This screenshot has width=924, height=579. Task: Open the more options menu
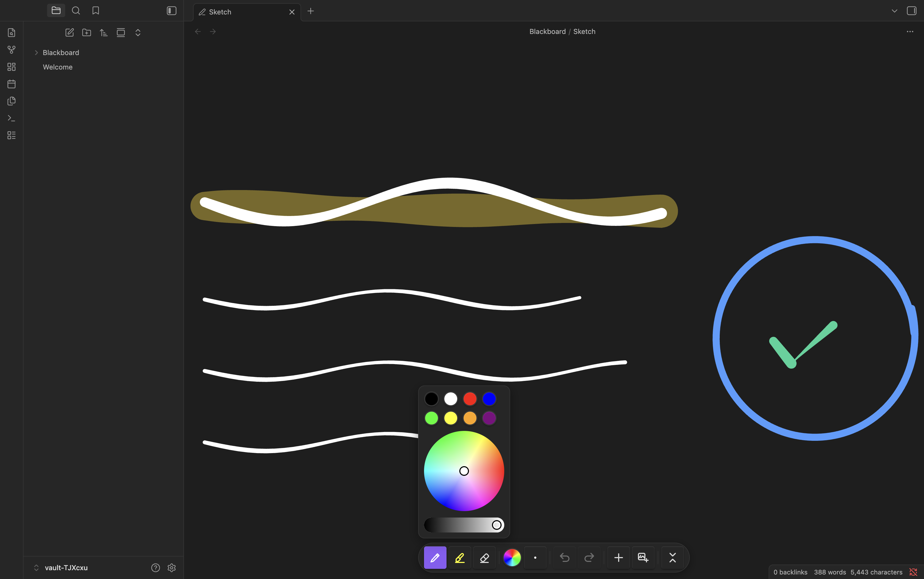(910, 31)
